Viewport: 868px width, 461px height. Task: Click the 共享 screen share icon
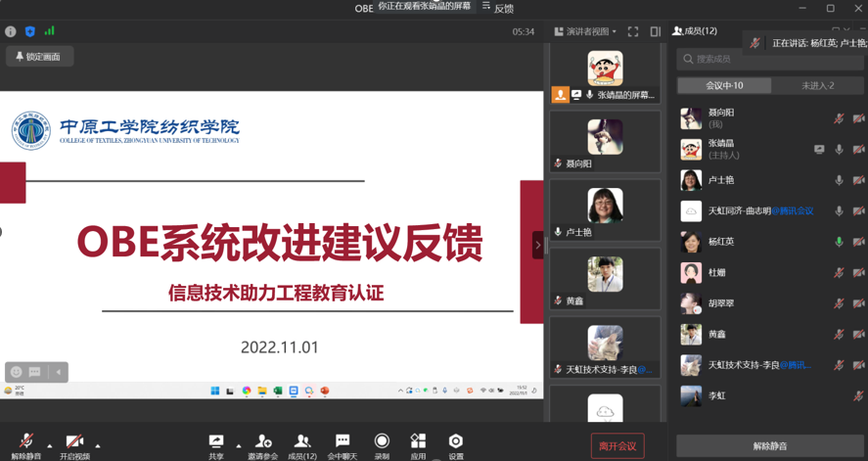point(216,441)
